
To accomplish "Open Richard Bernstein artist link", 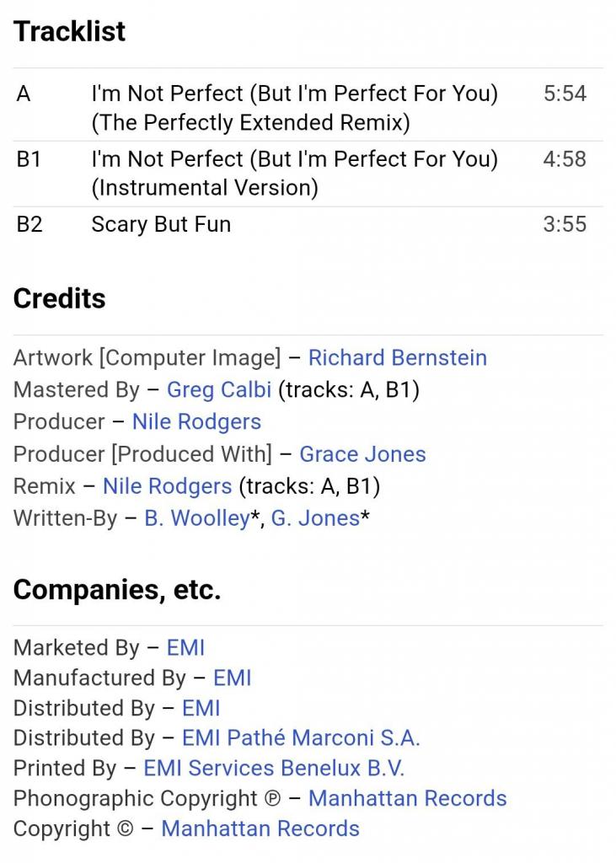I will pos(397,357).
